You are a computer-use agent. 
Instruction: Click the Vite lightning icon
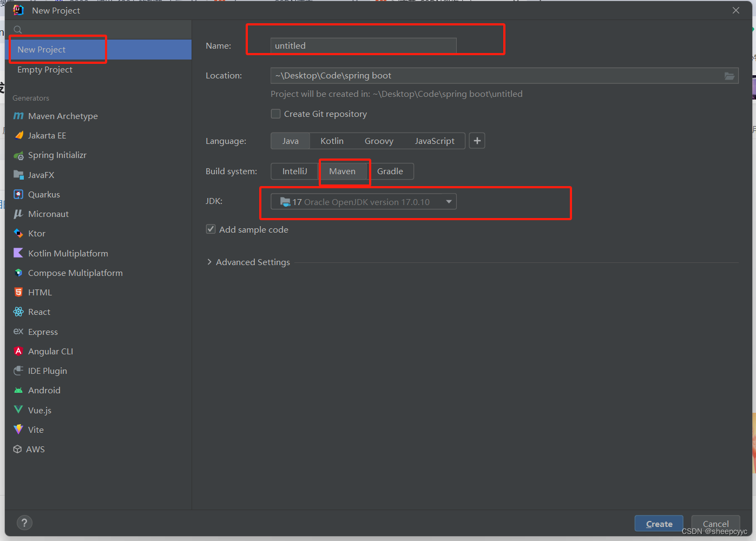tap(18, 429)
